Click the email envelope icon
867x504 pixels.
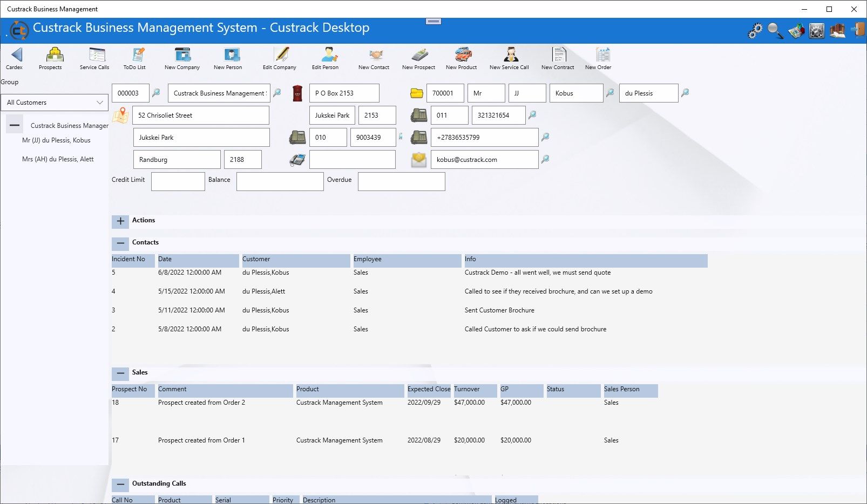(x=419, y=160)
